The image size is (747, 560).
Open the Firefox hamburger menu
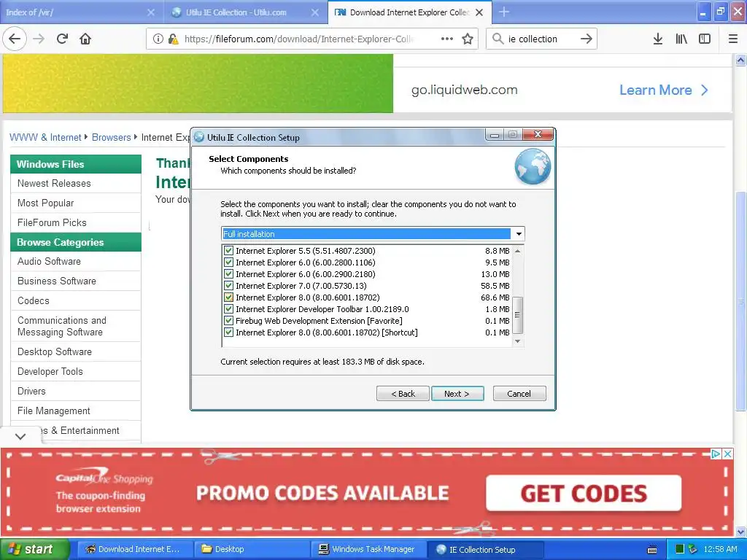733,39
